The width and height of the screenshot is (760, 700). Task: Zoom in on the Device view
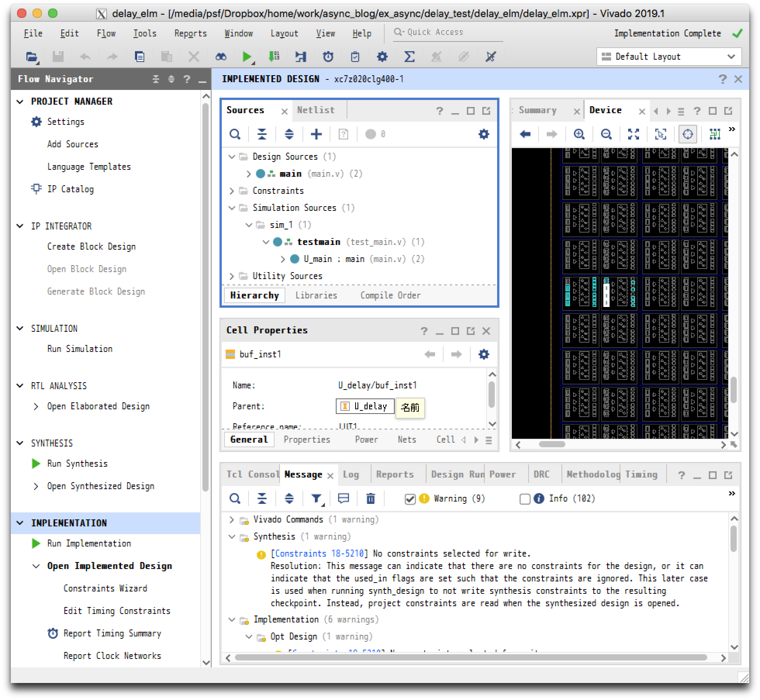[x=579, y=134]
